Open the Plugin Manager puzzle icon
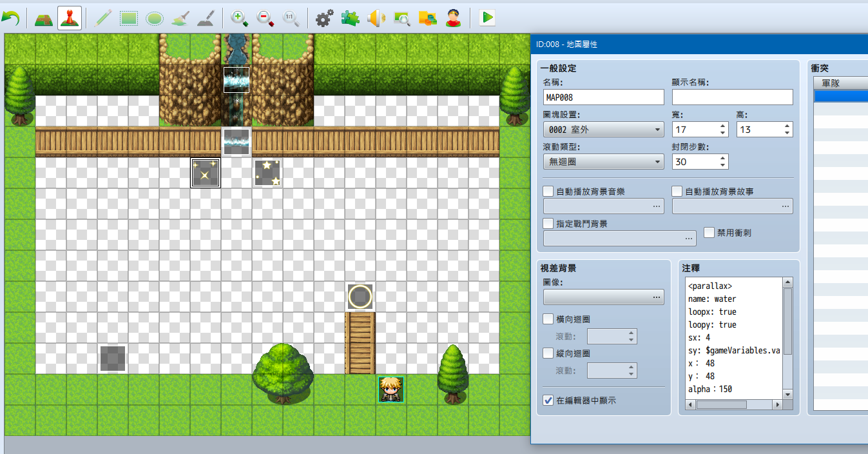Screen dimensions: 868x454 click(x=350, y=18)
